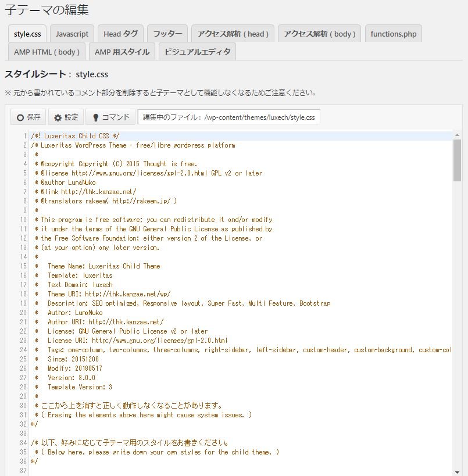Click the 'Tags: one-column, two-columns' line

[242, 350]
